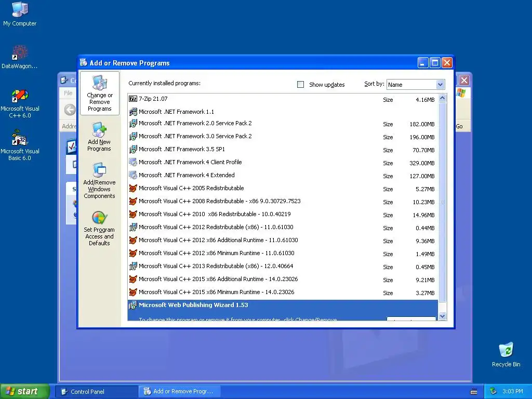Viewport: 532px width, 399px height.
Task: Enable the Show updates checkbox
Action: [301, 85]
